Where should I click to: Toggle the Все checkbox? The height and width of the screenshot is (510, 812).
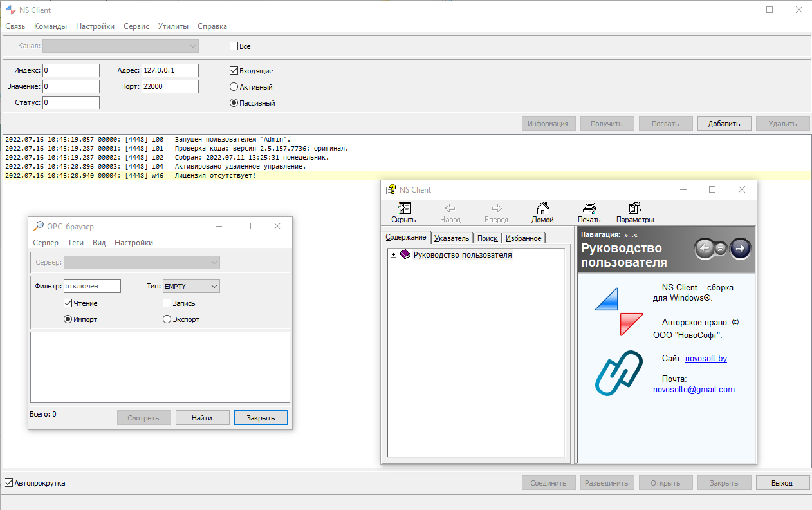coord(234,46)
